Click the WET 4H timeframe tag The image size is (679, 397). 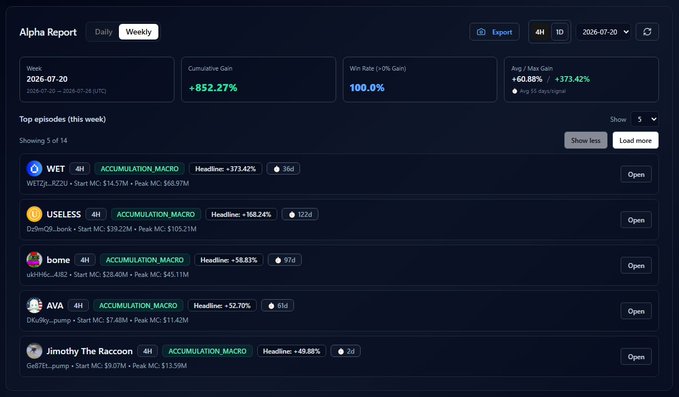coord(80,169)
